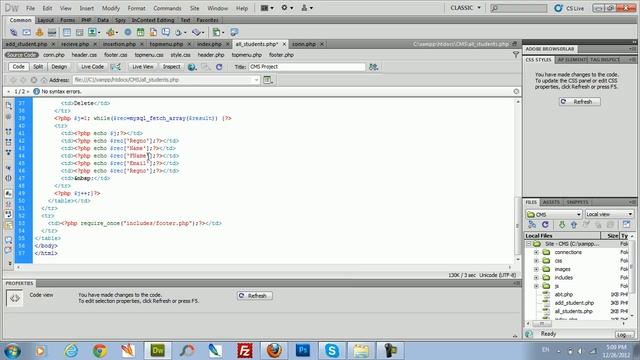
Task: Toggle Live Code mode
Action: click(x=92, y=67)
